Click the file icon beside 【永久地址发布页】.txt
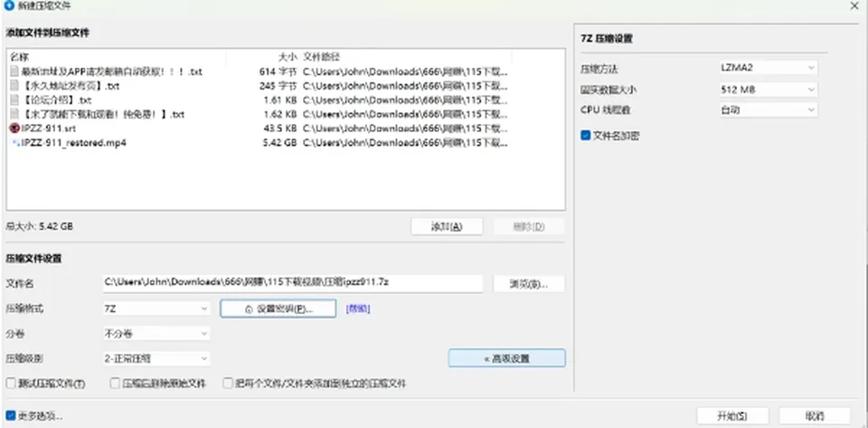868x428 pixels. pyautogui.click(x=15, y=86)
